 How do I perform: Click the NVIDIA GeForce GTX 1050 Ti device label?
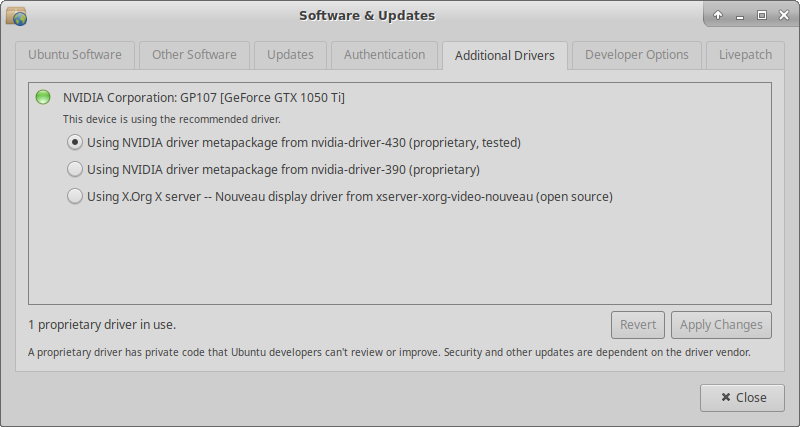204,97
